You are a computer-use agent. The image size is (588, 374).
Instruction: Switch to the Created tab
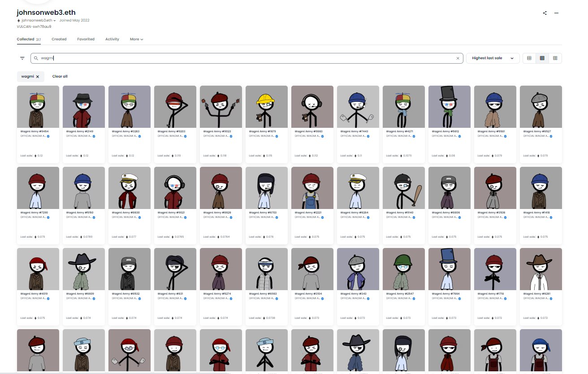click(59, 39)
